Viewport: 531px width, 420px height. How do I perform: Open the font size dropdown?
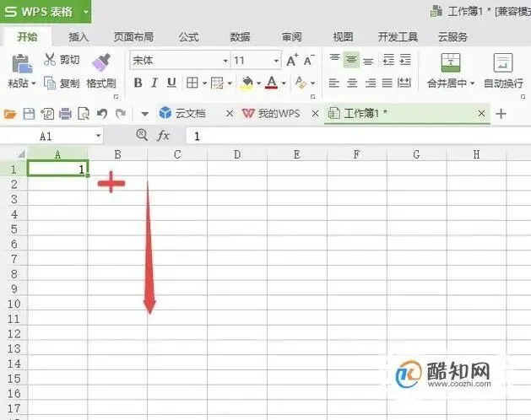276,61
